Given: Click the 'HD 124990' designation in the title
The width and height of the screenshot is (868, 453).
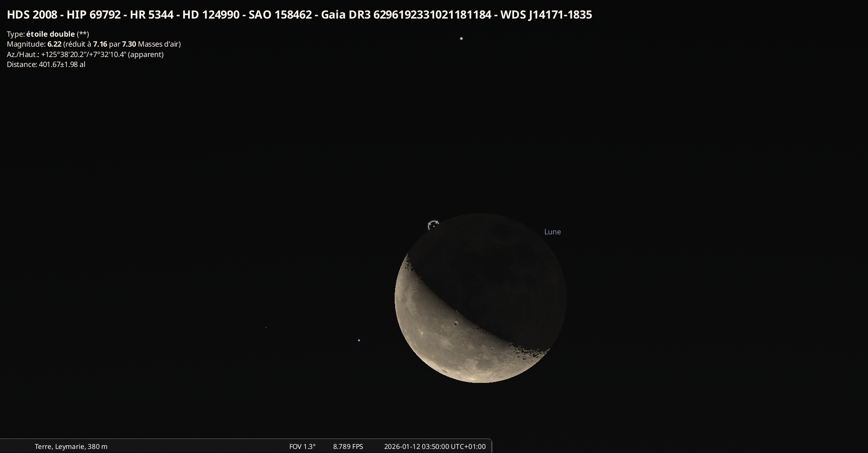Looking at the screenshot, I should [x=211, y=15].
